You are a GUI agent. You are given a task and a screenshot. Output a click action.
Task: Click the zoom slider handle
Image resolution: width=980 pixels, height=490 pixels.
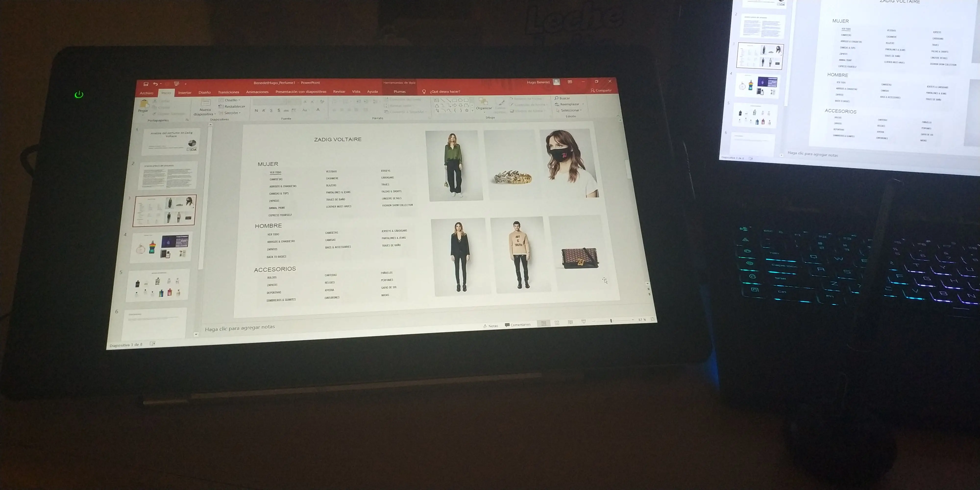pos(611,321)
